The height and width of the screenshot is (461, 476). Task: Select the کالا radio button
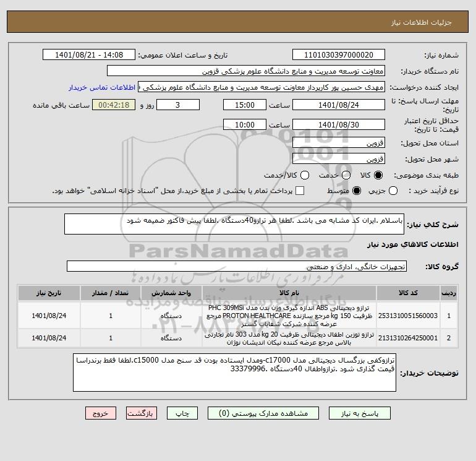(378, 175)
